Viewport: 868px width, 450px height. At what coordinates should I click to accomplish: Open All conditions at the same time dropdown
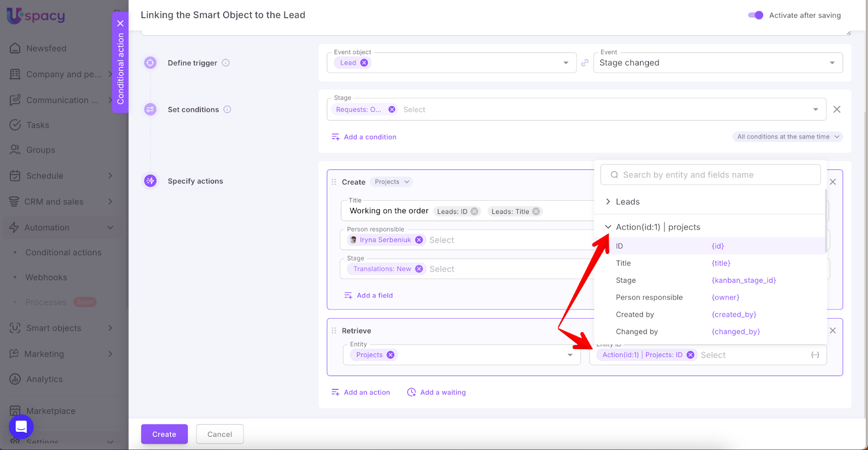pos(788,137)
